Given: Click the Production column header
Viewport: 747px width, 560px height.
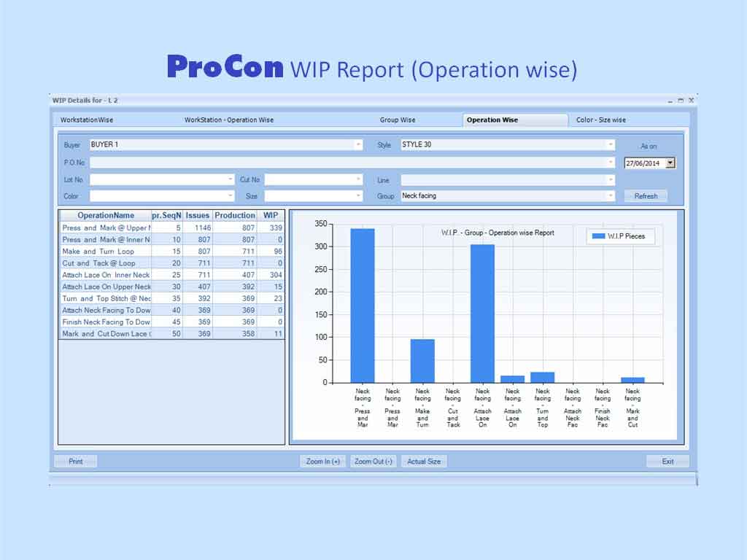Looking at the screenshot, I should [234, 216].
